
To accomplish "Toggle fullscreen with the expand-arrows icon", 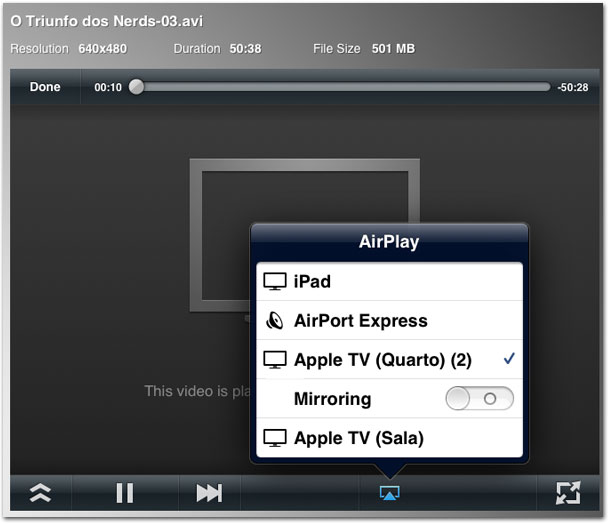I will [x=568, y=493].
